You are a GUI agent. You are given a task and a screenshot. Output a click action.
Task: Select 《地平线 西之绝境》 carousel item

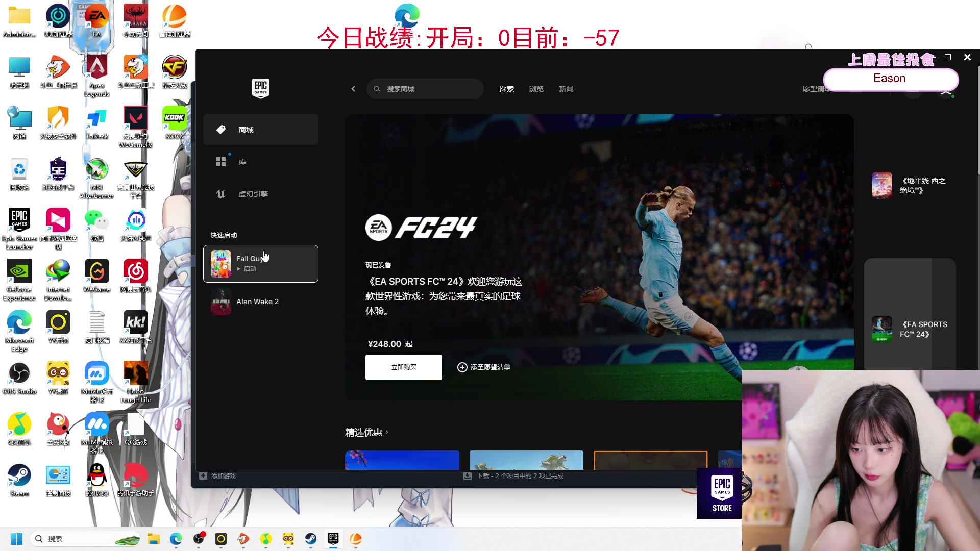(910, 185)
